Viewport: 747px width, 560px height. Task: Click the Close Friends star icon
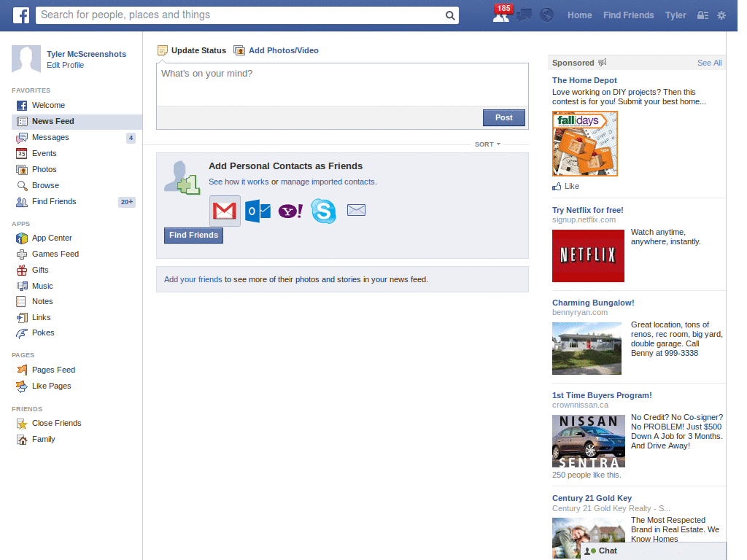click(22, 424)
